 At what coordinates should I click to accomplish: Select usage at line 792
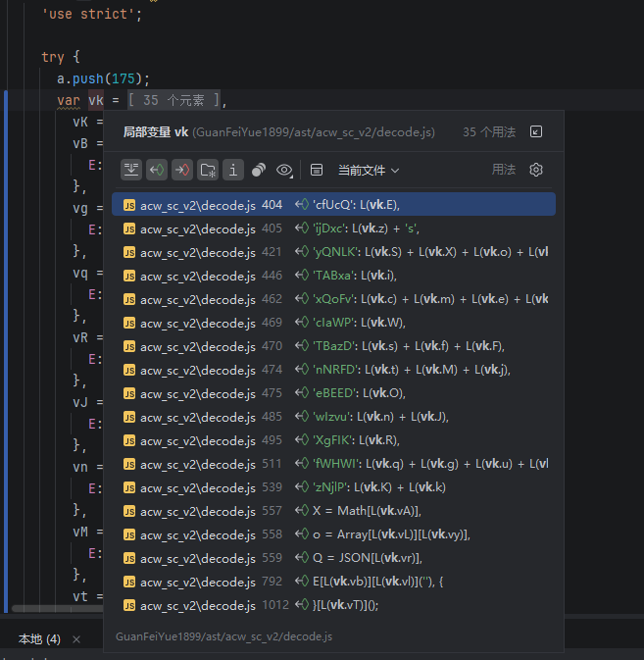(333, 583)
